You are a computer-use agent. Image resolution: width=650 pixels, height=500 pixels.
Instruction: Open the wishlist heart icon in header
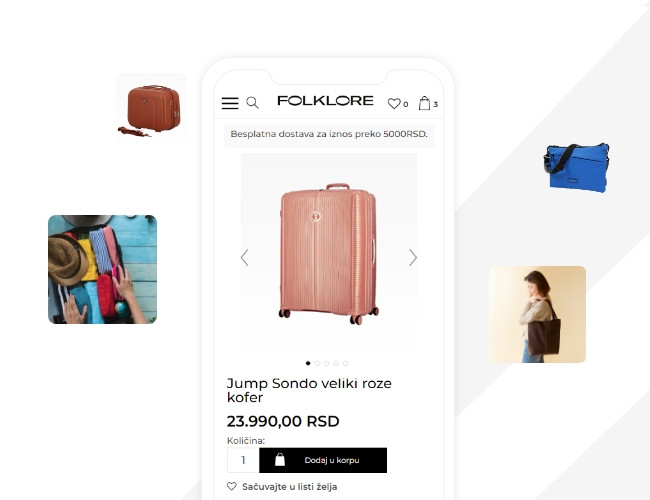point(394,103)
